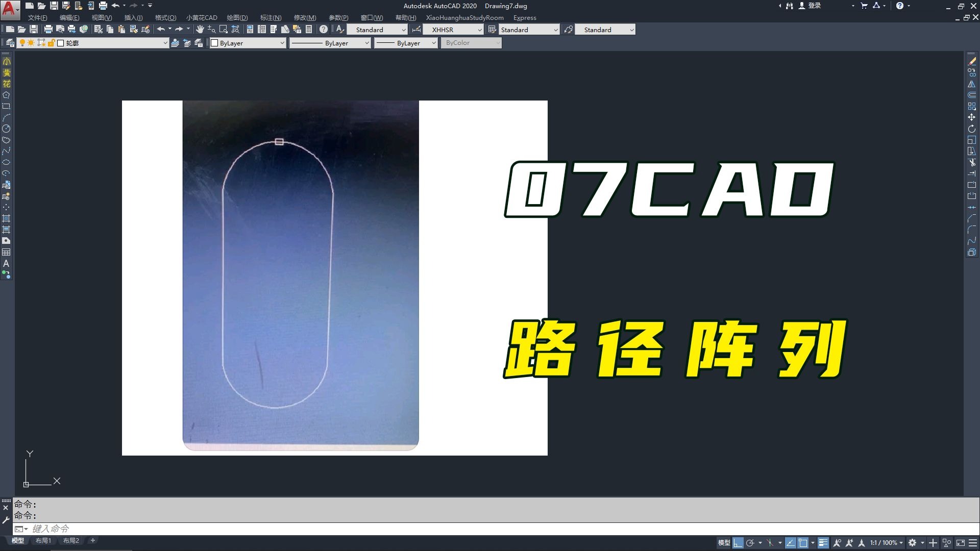The width and height of the screenshot is (980, 551).
Task: Select the Multiline Text tool
Action: 6,264
